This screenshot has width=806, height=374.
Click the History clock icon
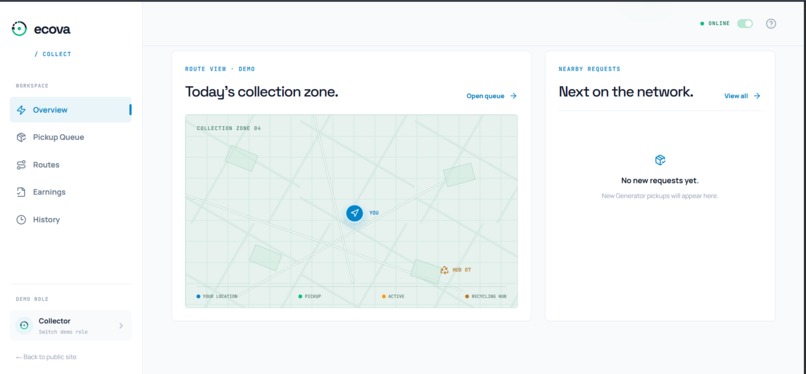21,220
